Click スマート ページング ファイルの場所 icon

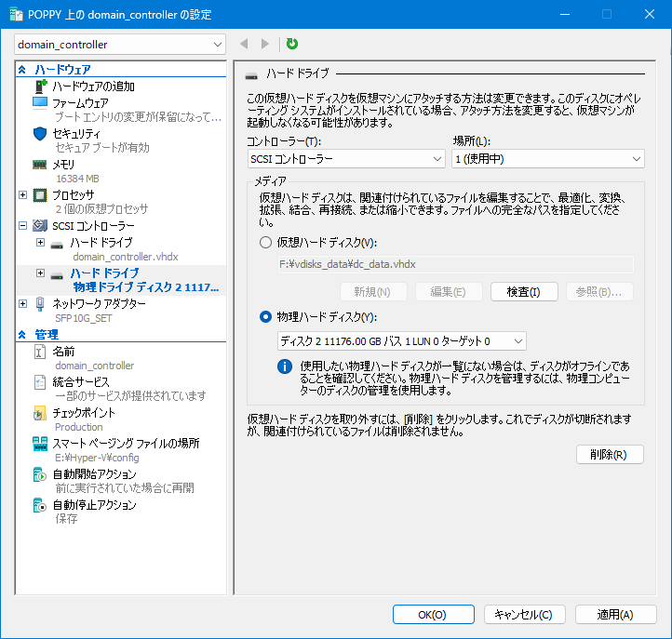[x=40, y=444]
